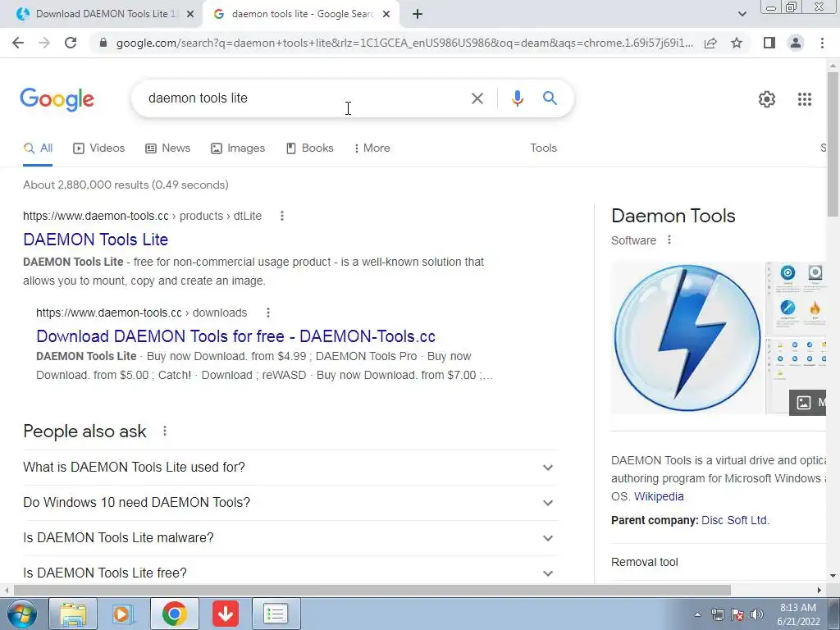Image resolution: width=840 pixels, height=630 pixels.
Task: Start voice search with the microphone
Action: [517, 98]
